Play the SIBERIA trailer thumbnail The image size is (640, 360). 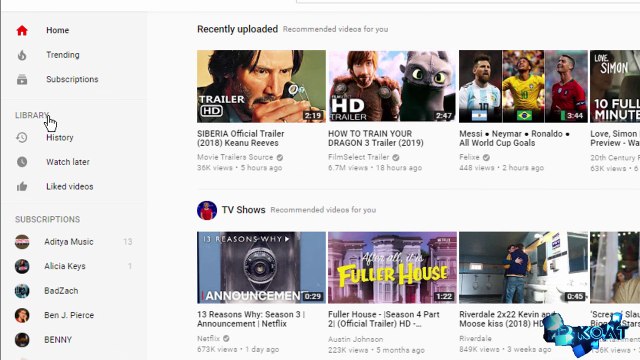tap(261, 87)
